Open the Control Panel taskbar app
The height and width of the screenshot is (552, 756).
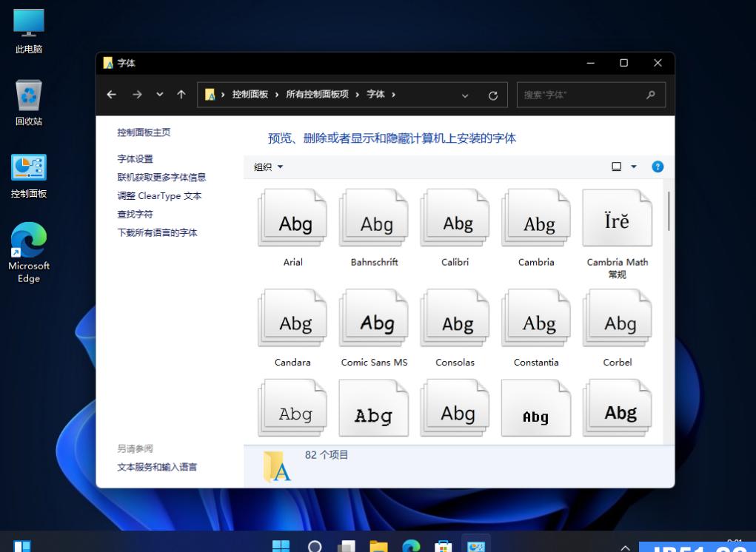476,546
